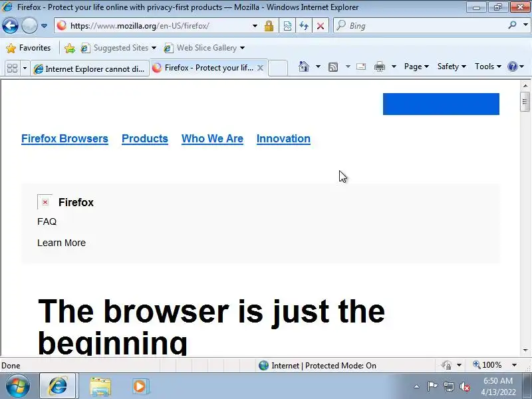Open Web Slice Gallery favorites item
Viewport: 532px width, 399px height.
pyautogui.click(x=204, y=48)
